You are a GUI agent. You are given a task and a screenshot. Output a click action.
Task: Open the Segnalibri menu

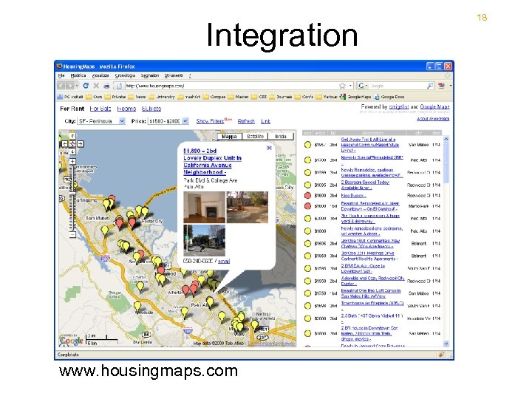pos(149,75)
